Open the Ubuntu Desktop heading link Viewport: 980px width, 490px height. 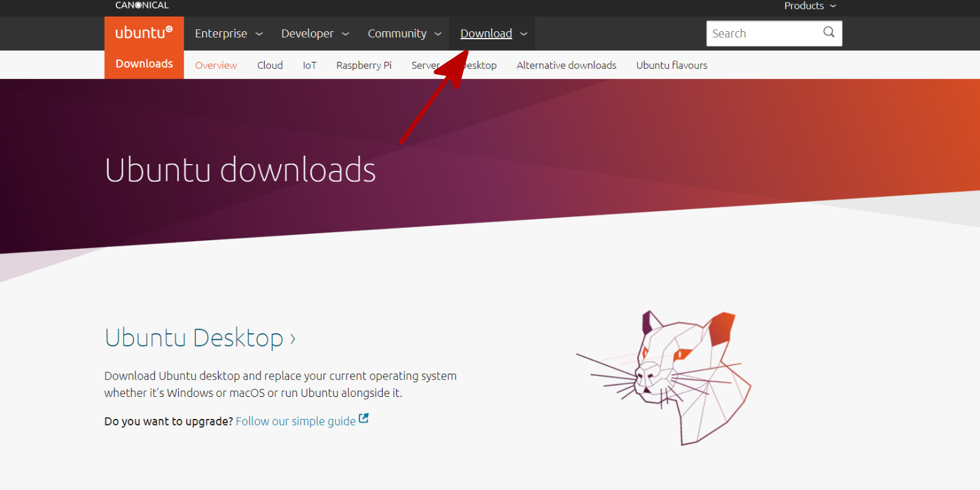click(x=200, y=338)
